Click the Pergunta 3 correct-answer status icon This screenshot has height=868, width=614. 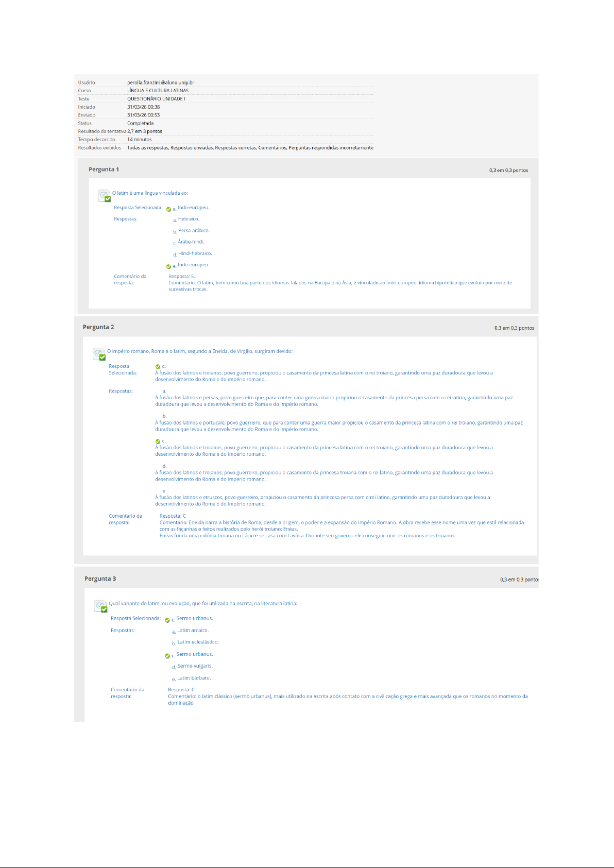pyautogui.click(x=101, y=606)
